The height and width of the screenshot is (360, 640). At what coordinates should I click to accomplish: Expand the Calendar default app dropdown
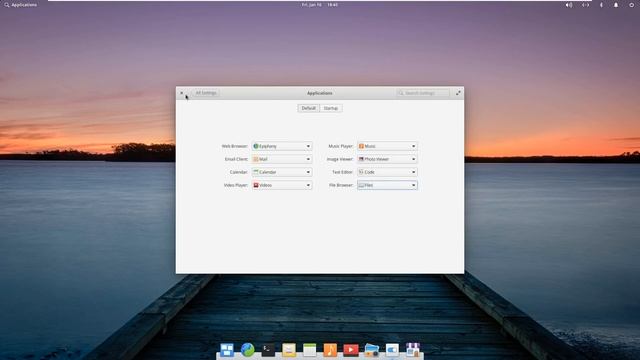click(x=282, y=172)
